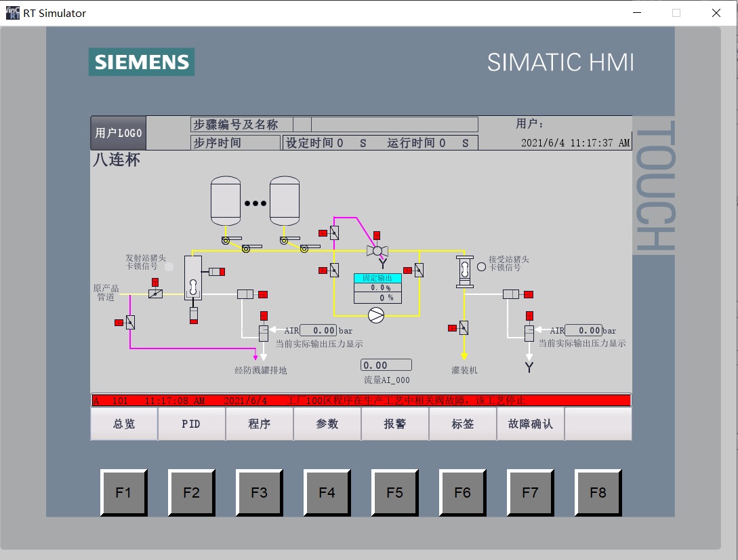Click the pressure regulator beside the left AIR field
The image size is (738, 560).
[264, 333]
